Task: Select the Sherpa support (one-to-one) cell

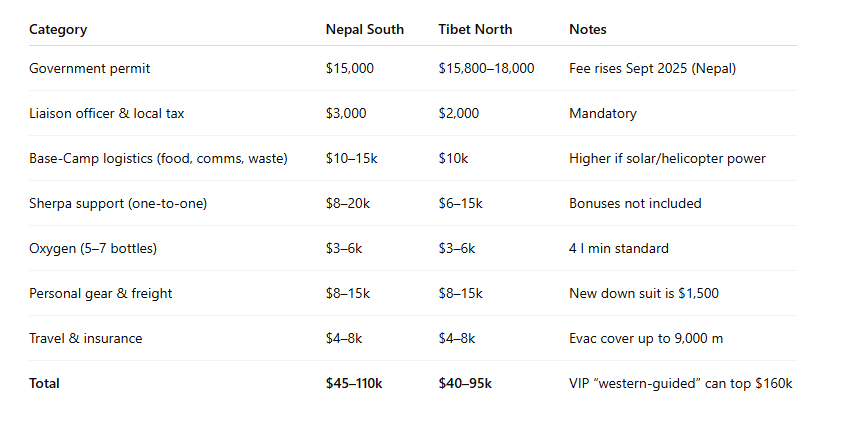Action: tap(118, 204)
